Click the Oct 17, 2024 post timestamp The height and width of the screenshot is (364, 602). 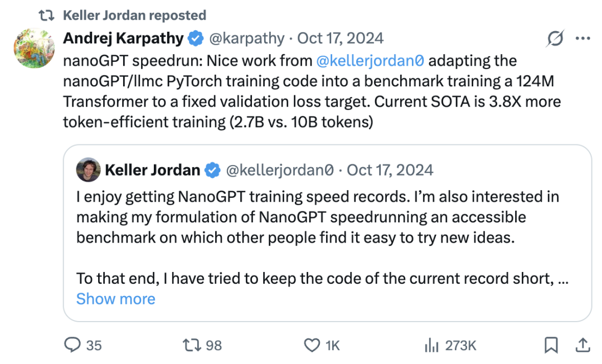click(x=340, y=38)
